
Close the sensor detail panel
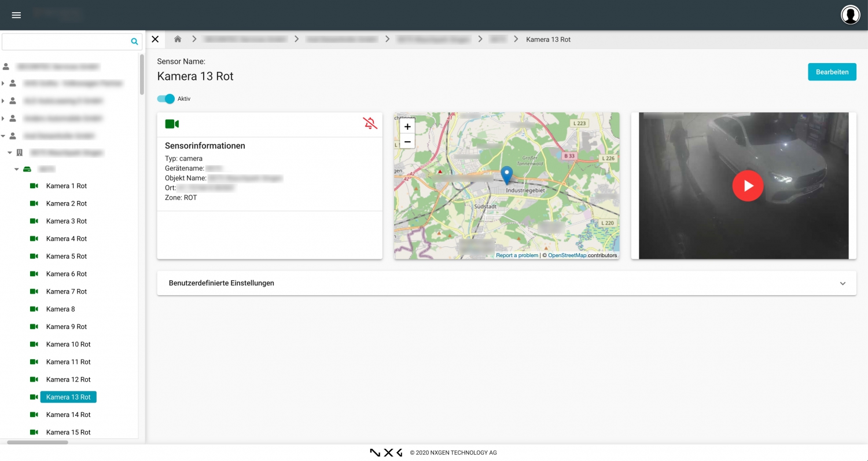pos(155,39)
